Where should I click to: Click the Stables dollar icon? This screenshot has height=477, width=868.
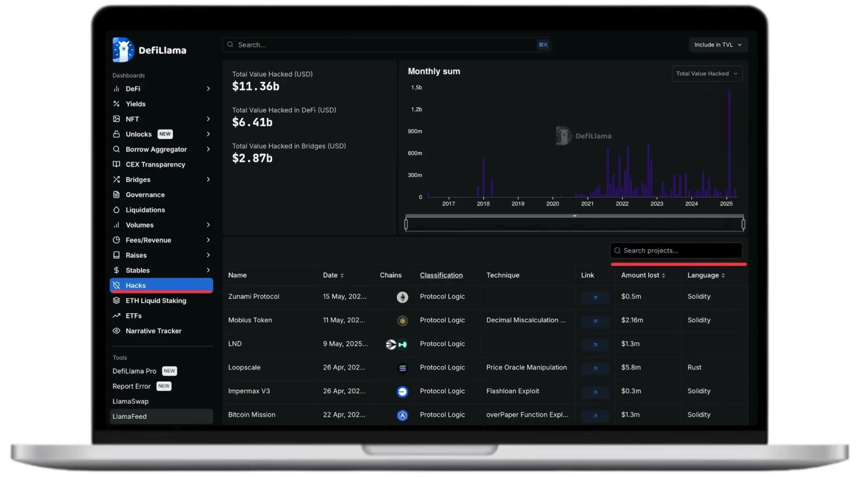click(x=116, y=271)
